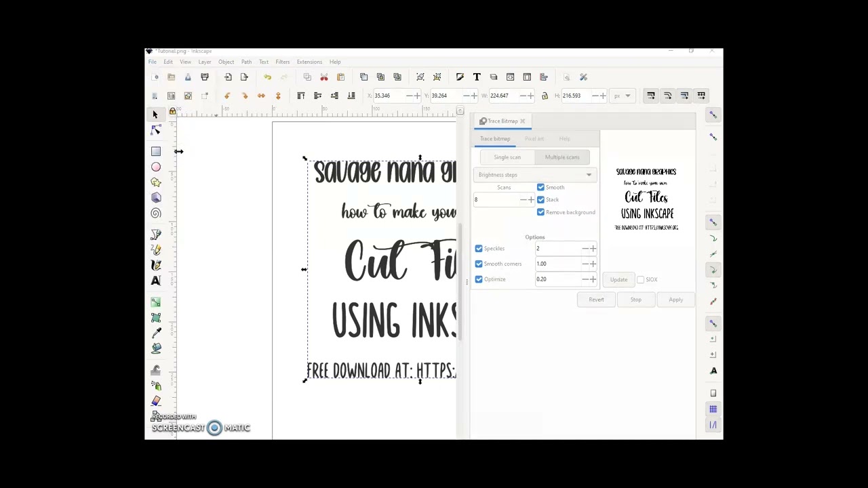Increase the H height value

click(x=603, y=96)
